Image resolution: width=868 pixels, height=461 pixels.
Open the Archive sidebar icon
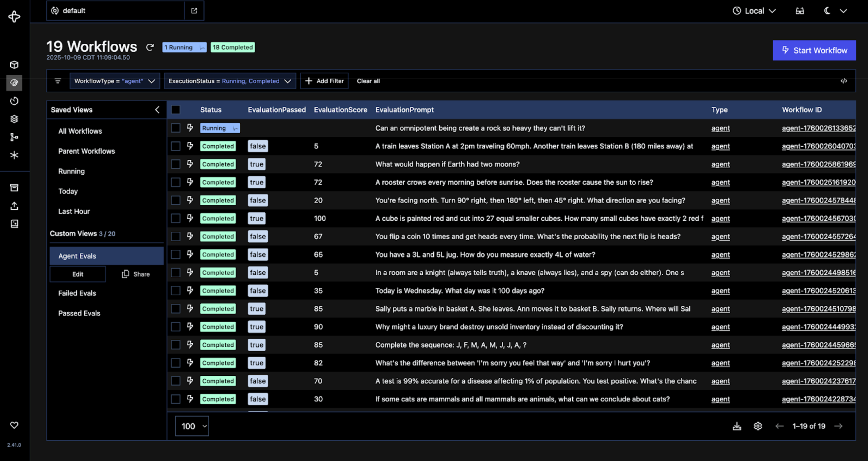tap(14, 187)
